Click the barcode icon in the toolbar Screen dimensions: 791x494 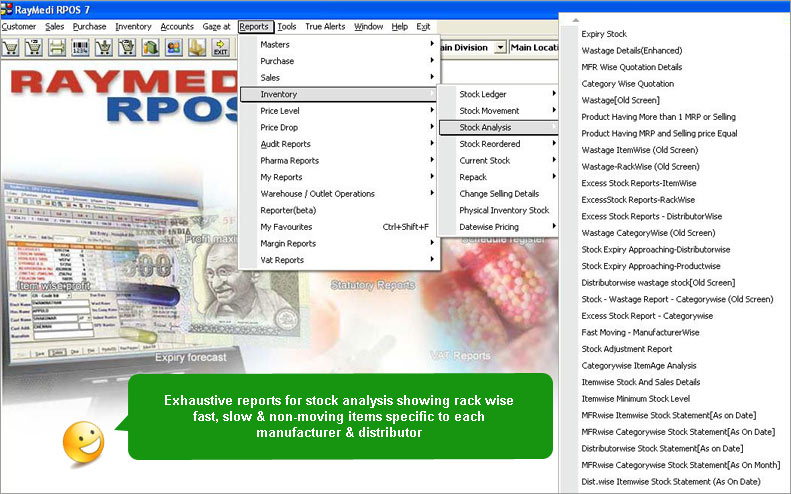[x=83, y=47]
